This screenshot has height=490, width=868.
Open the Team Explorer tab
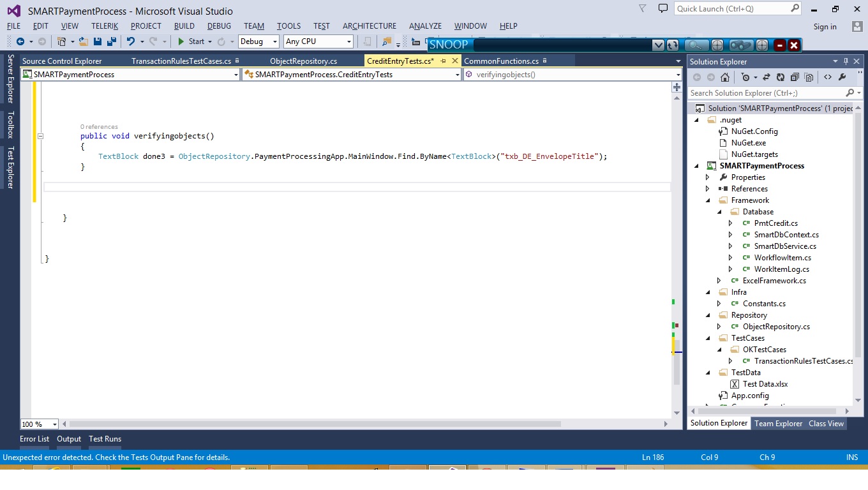(778, 424)
